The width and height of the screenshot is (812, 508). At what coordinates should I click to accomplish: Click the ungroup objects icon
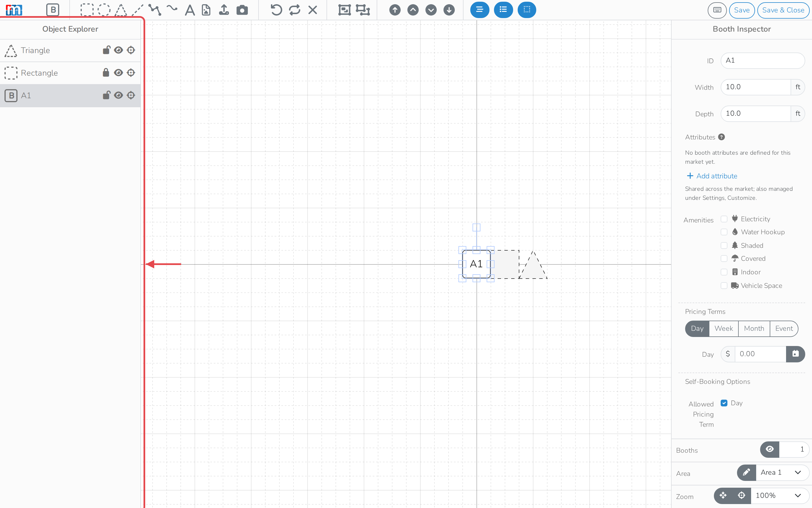tap(363, 10)
